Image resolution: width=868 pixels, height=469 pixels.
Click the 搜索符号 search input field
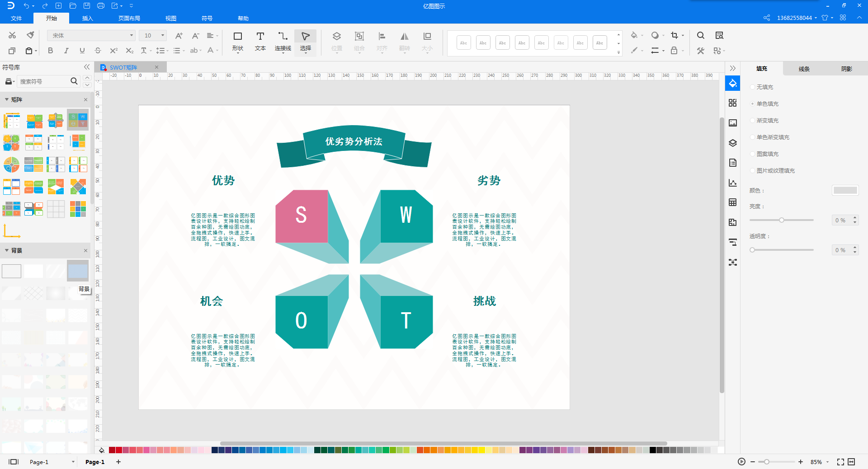click(x=43, y=81)
